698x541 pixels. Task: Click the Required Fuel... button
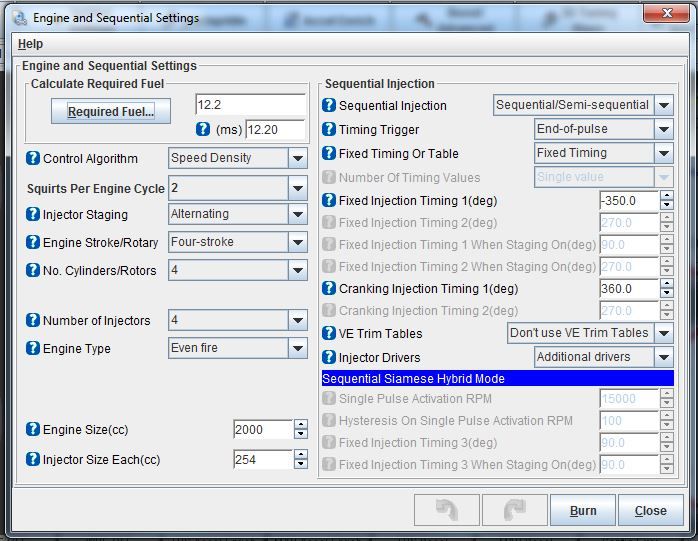[111, 111]
